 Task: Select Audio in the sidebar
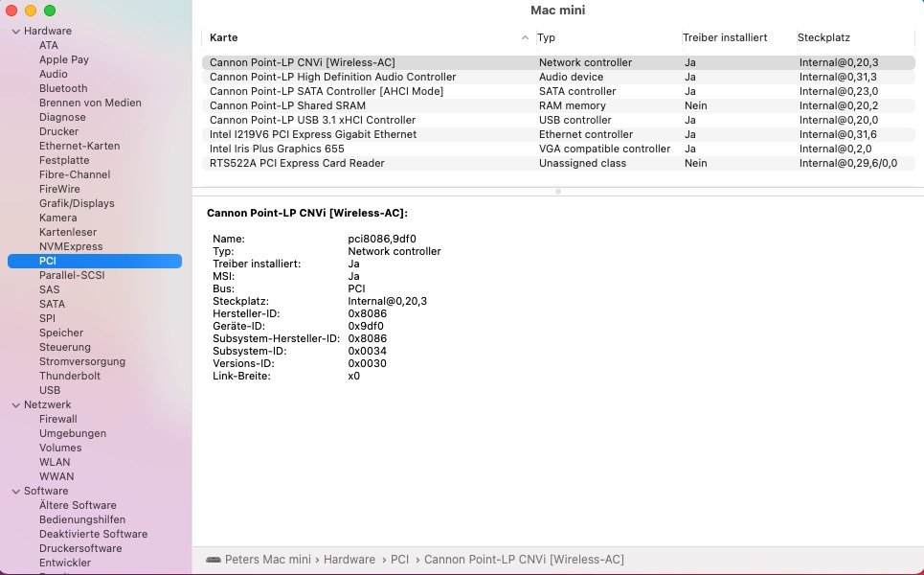point(53,75)
